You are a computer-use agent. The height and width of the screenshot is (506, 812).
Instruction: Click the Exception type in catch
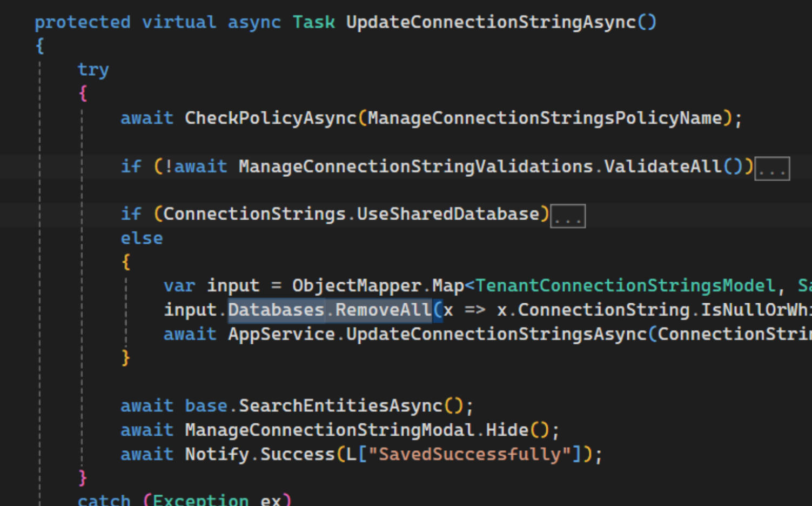click(200, 500)
